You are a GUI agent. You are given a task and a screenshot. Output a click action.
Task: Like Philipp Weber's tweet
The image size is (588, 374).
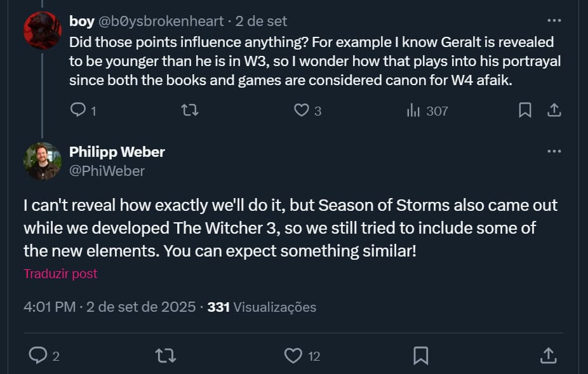292,356
